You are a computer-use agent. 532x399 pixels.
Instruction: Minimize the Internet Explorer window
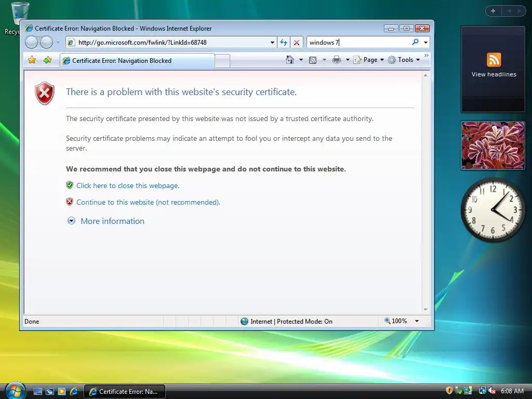click(391, 29)
